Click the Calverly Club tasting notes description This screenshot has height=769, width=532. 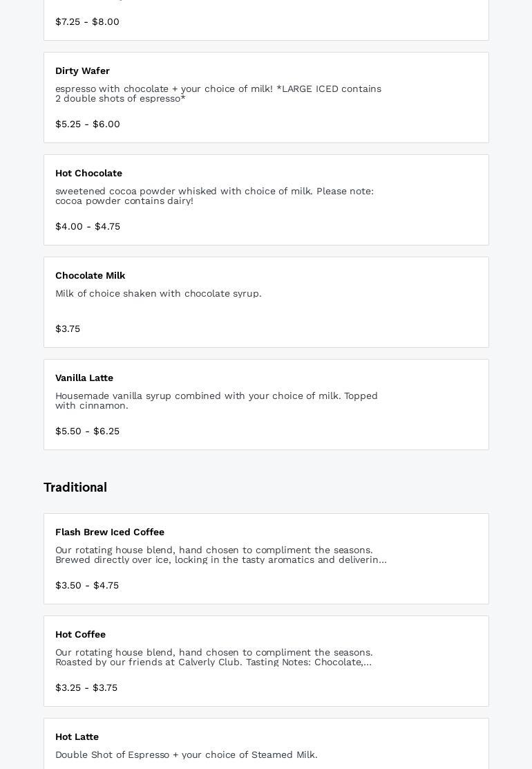pos(213,657)
